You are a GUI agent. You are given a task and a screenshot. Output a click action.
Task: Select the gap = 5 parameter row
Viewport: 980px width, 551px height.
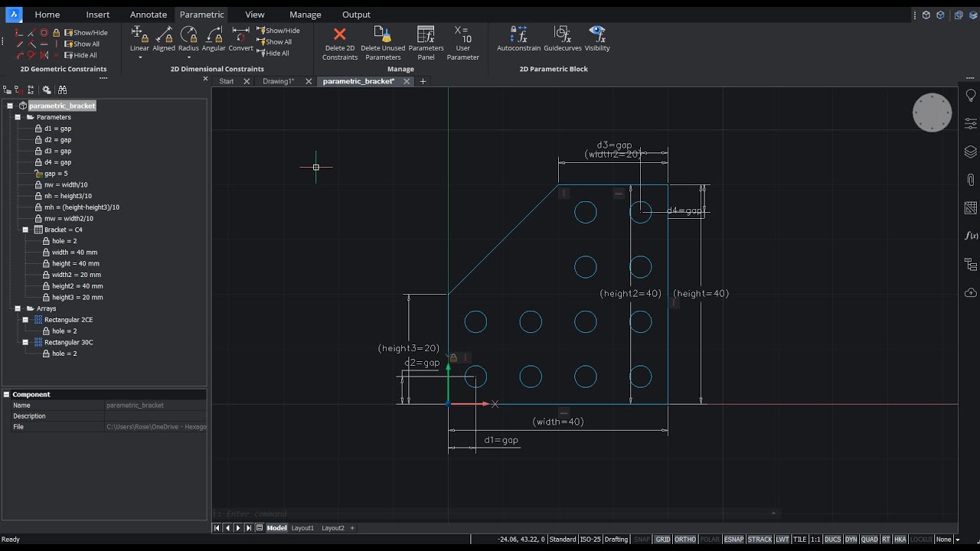coord(56,174)
